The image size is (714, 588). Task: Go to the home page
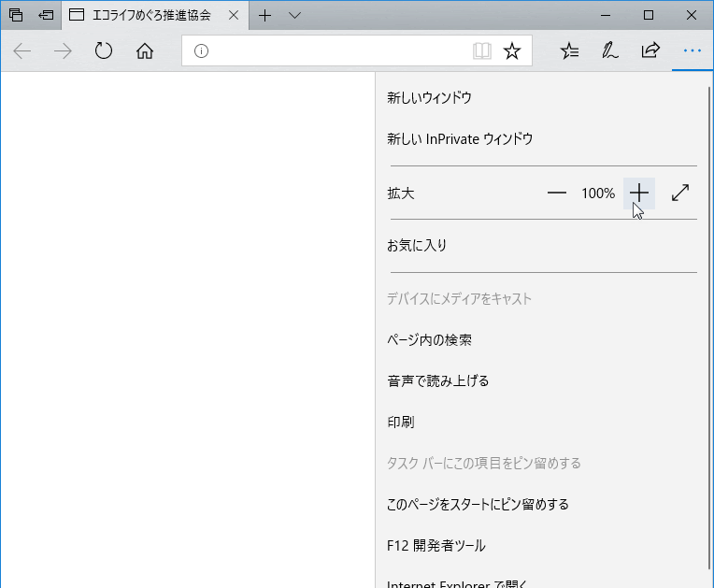tap(145, 51)
